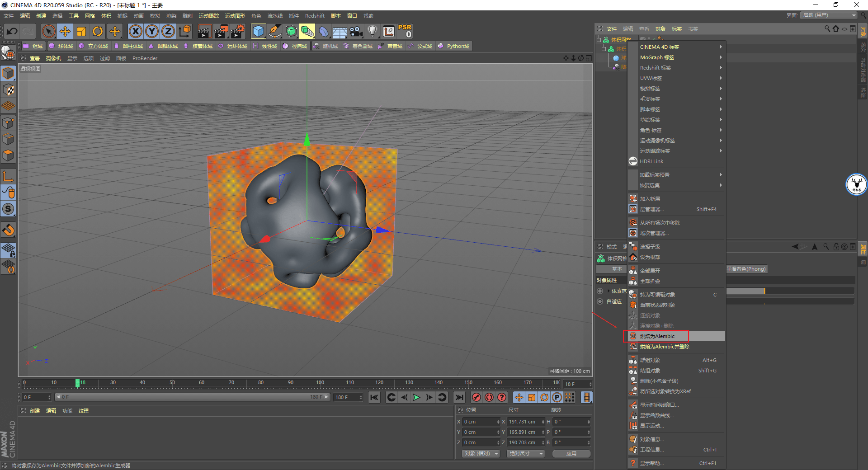The width and height of the screenshot is (868, 470).
Task: Open the 对象 (相对) dropdown
Action: coord(481,453)
